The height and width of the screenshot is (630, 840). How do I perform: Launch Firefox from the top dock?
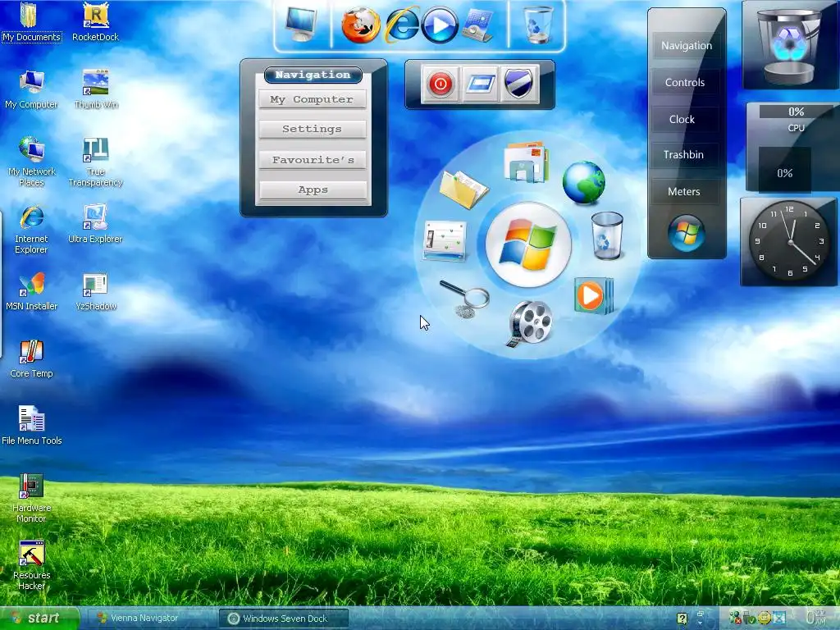coord(361,25)
